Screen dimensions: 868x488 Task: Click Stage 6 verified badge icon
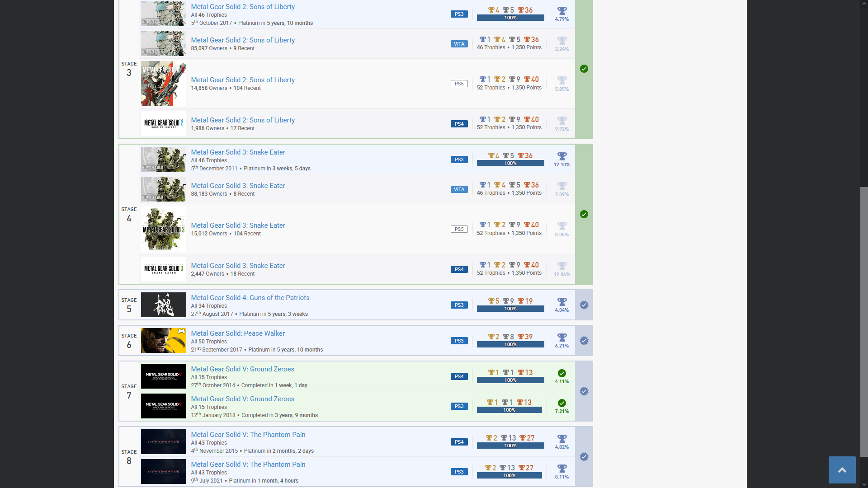pyautogui.click(x=584, y=341)
